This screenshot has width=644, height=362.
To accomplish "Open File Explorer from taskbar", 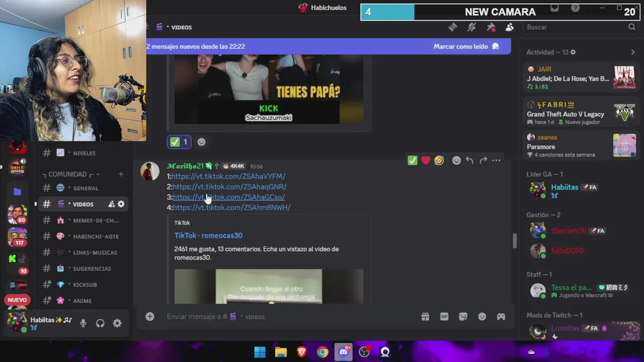I will tap(281, 352).
